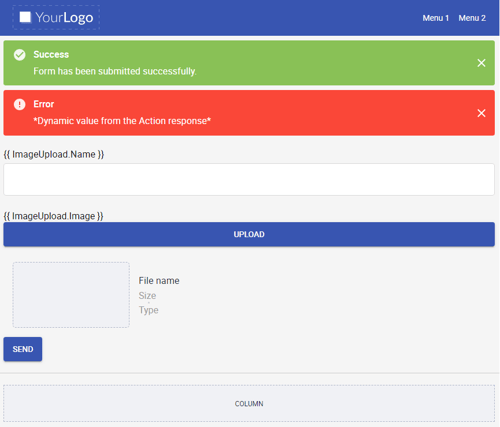500x427 pixels.
Task: Open Menu 2 in header
Action: point(472,18)
